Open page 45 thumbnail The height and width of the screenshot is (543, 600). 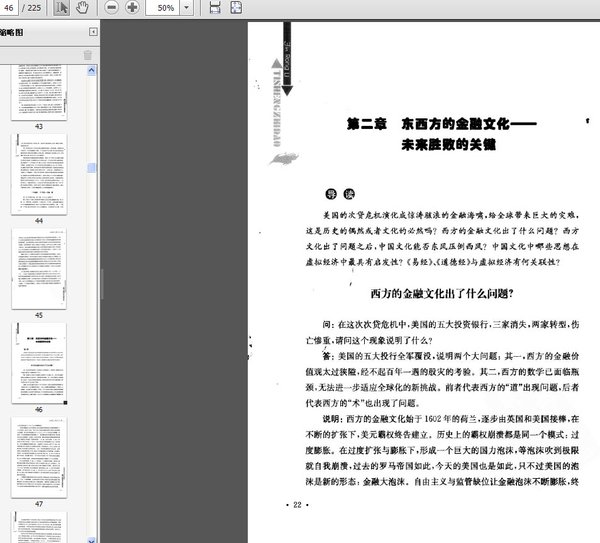tap(39, 269)
